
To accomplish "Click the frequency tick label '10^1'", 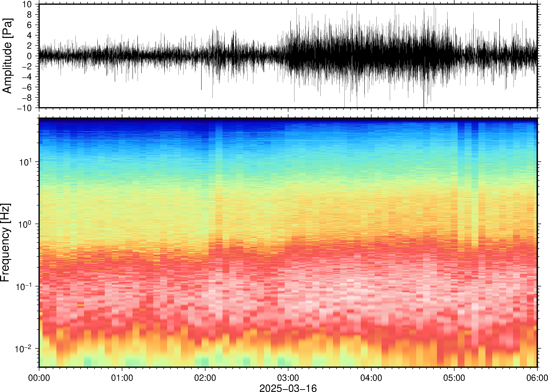I will coord(25,162).
